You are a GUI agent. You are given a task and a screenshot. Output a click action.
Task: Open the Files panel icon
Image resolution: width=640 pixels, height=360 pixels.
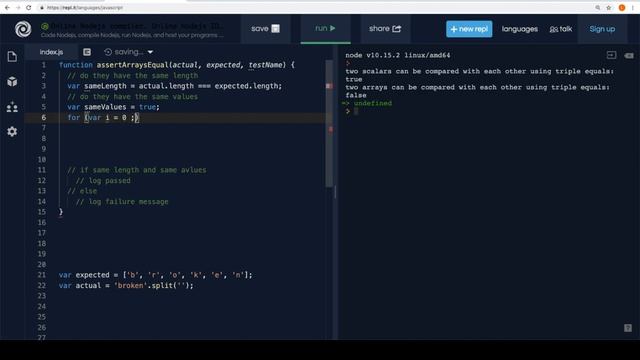tap(12, 56)
